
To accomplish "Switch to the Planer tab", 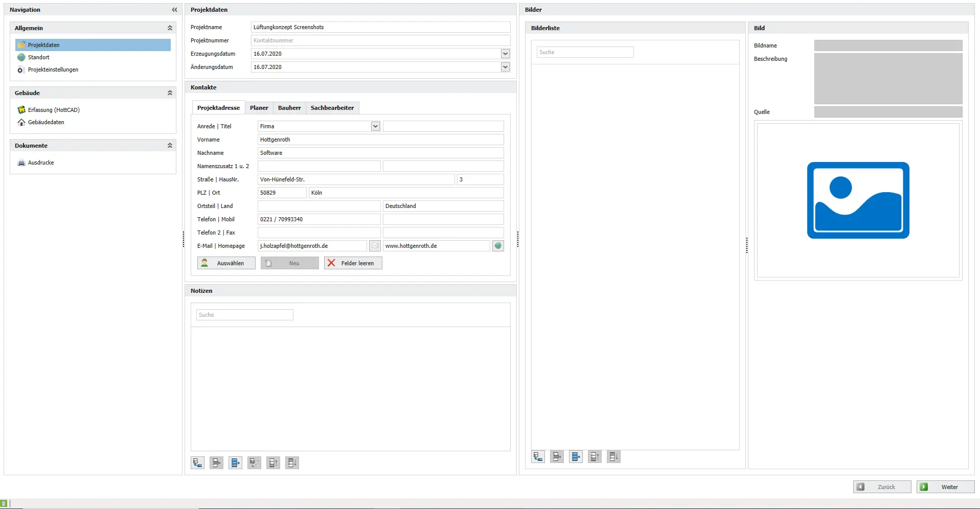I will pyautogui.click(x=259, y=108).
